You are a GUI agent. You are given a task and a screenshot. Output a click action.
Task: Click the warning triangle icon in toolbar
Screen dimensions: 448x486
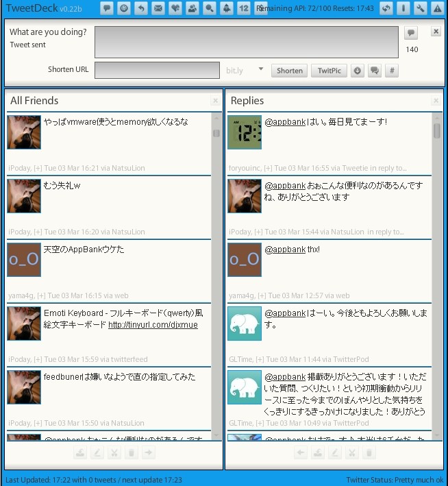(438, 8)
